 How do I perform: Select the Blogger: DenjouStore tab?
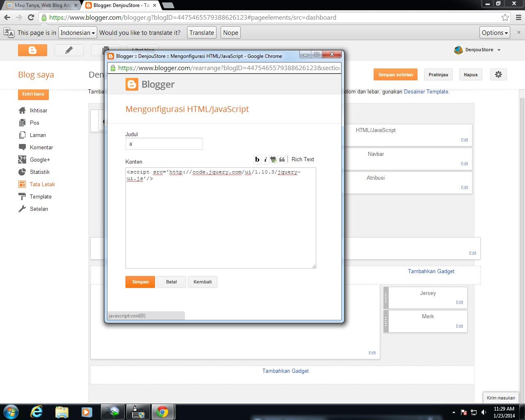point(120,5)
